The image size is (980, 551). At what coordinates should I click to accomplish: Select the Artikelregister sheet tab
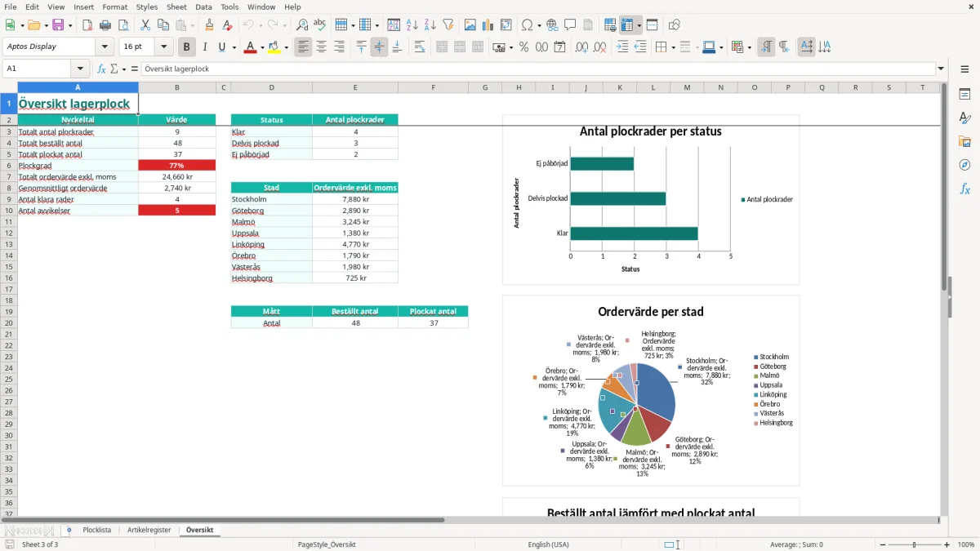[149, 530]
